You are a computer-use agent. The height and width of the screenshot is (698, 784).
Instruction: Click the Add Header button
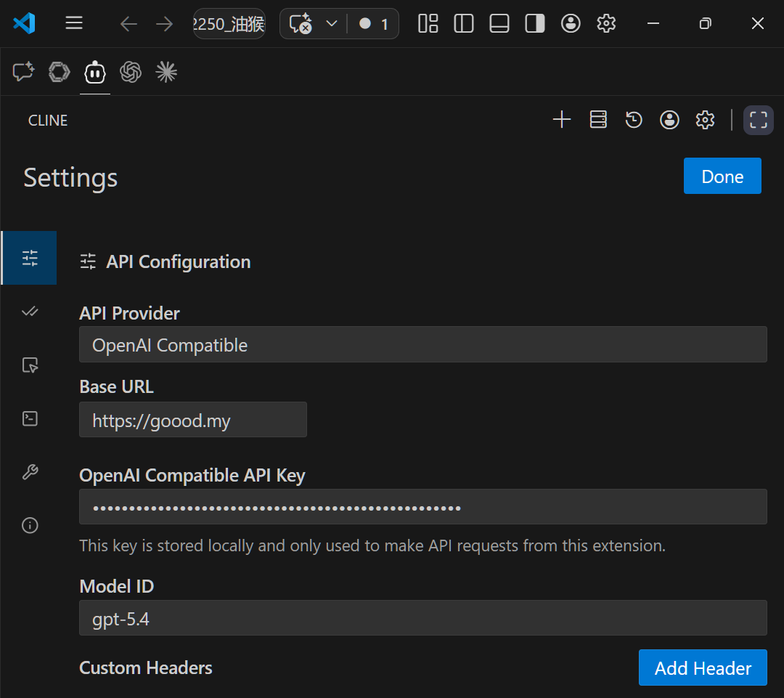703,668
